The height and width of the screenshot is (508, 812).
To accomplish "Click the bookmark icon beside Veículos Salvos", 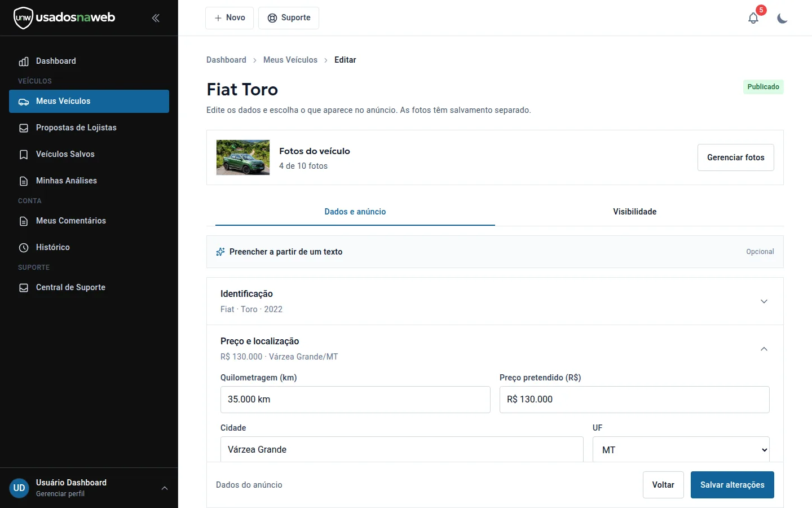I will pyautogui.click(x=24, y=155).
